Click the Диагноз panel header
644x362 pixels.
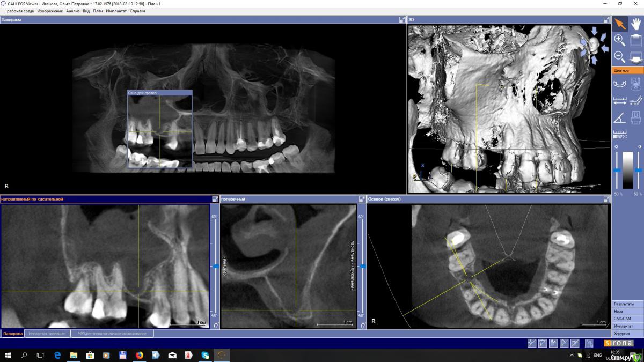pos(627,70)
